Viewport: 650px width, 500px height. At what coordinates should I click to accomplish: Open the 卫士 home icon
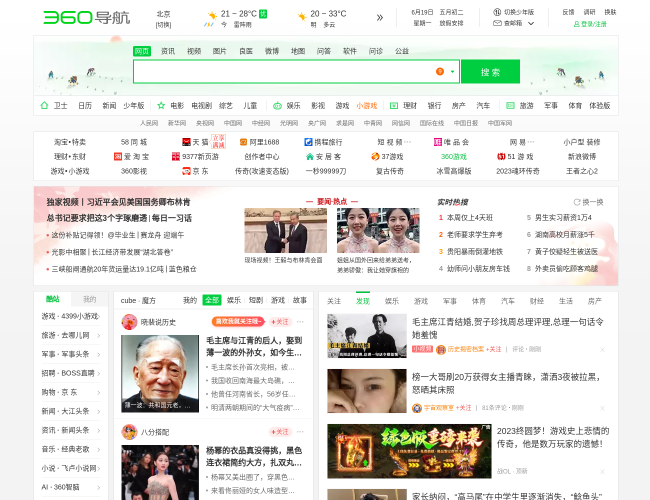click(44, 105)
